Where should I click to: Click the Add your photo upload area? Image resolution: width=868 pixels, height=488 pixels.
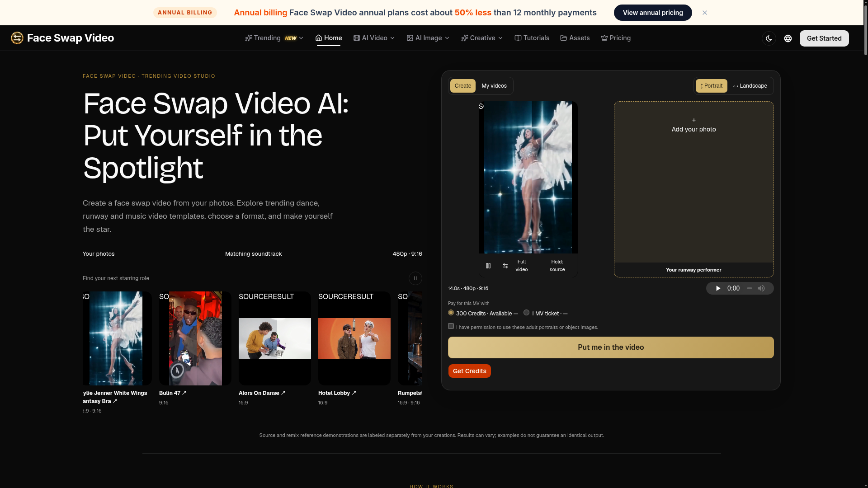pyautogui.click(x=694, y=189)
